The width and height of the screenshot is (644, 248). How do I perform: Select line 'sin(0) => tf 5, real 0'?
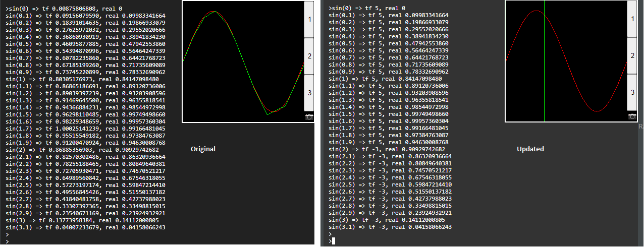coord(367,9)
